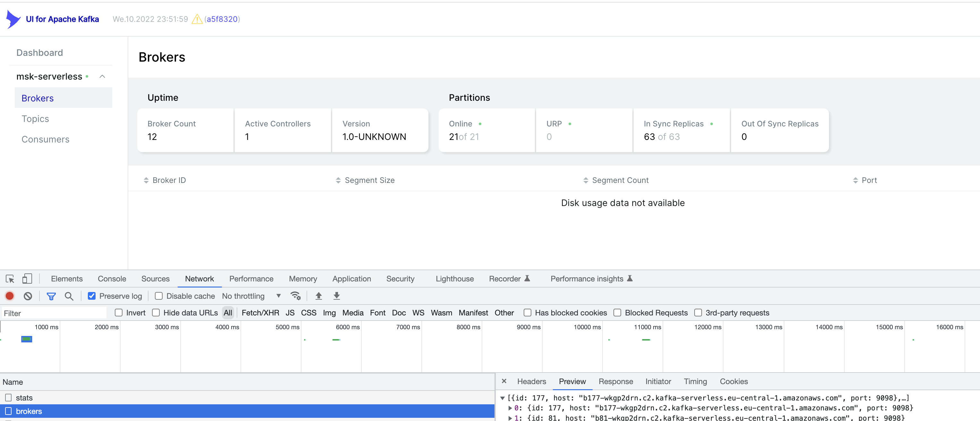Check the Hide data URLs checkbox
Image resolution: width=980 pixels, height=421 pixels.
coord(156,313)
